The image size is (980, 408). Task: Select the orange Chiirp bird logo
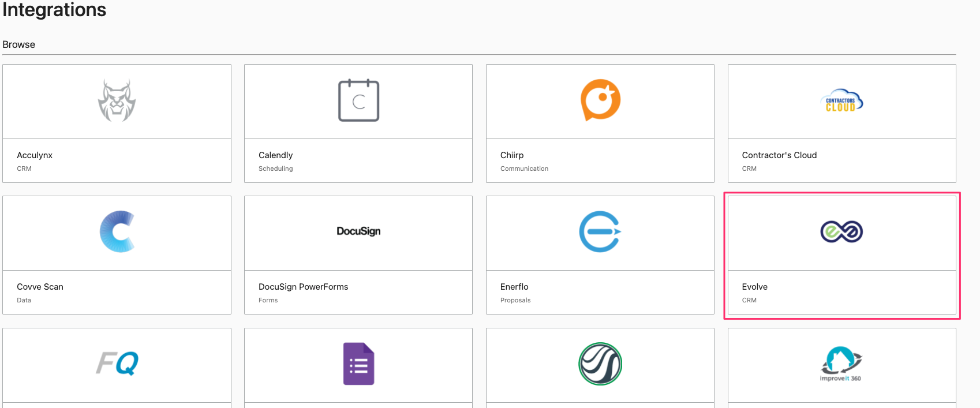tap(600, 100)
